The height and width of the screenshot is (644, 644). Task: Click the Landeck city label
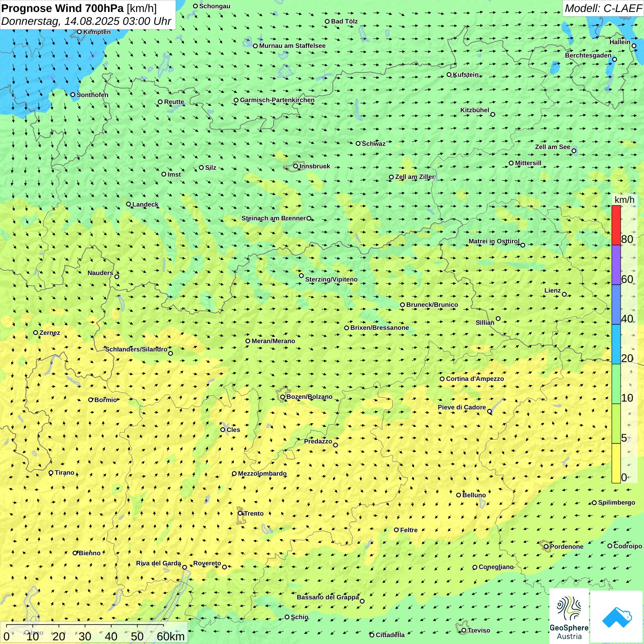[x=145, y=204]
